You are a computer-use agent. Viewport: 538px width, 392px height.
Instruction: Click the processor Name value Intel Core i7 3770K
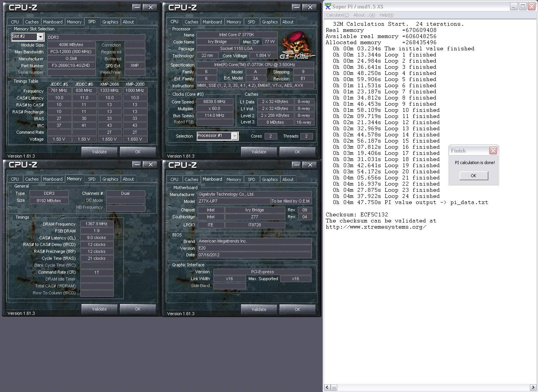pyautogui.click(x=237, y=35)
